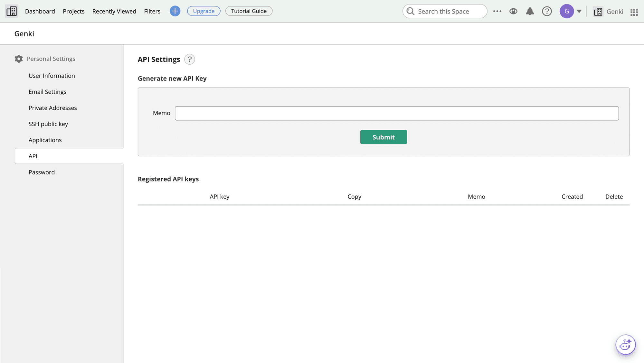The image size is (644, 363).
Task: Click the Backlog logo icon at top left
Action: click(11, 11)
